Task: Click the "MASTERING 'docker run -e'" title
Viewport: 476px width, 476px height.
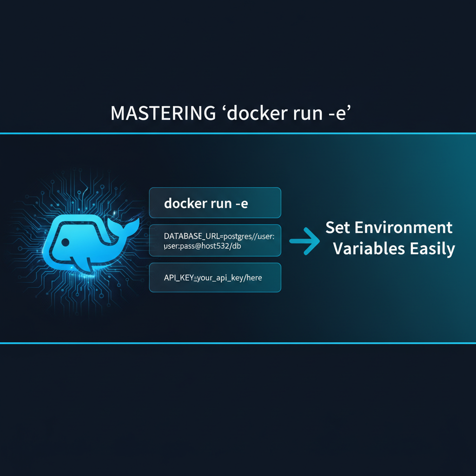Action: coord(231,113)
